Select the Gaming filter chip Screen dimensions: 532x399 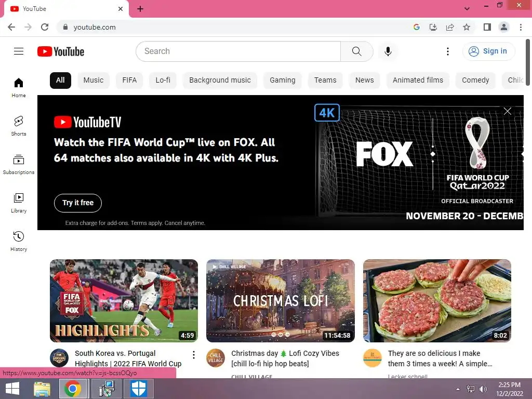click(282, 81)
